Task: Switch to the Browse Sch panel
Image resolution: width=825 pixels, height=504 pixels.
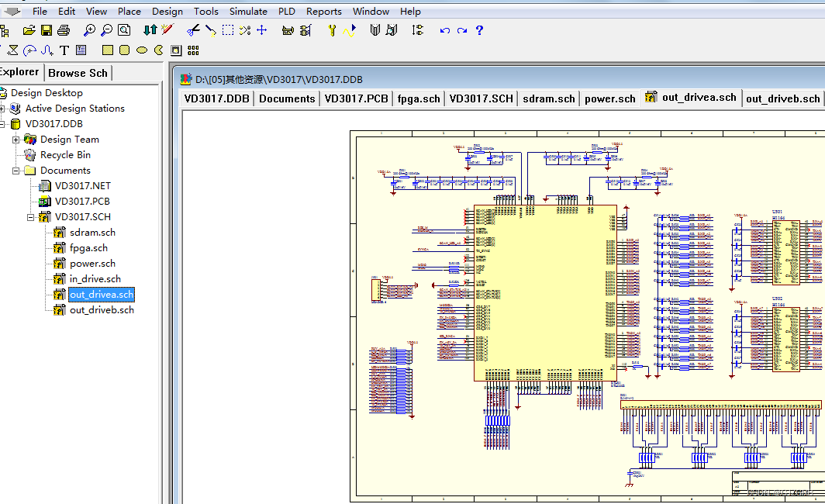Action: pos(78,72)
